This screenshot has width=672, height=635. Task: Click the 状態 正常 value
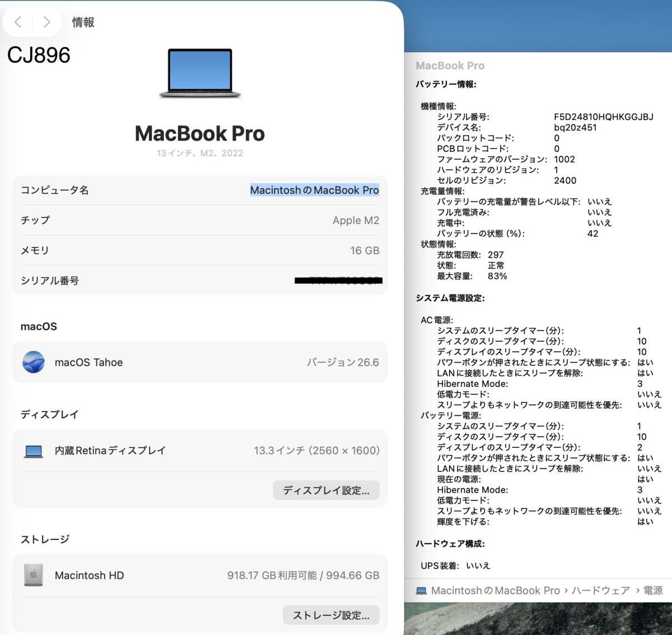pyautogui.click(x=496, y=266)
